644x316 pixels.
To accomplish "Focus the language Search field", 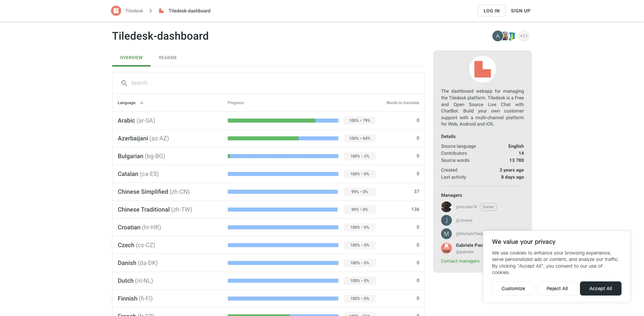I will (x=268, y=83).
